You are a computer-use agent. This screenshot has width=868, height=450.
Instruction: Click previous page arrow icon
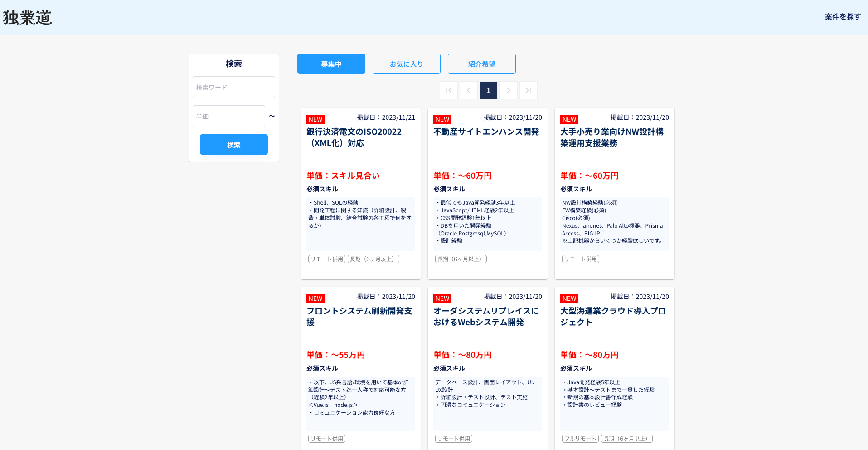coord(468,90)
